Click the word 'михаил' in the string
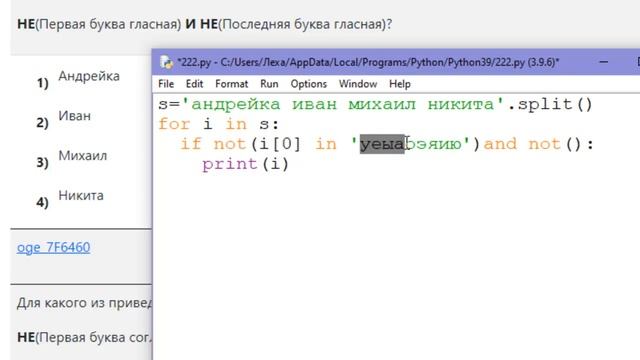 pyautogui.click(x=382, y=104)
